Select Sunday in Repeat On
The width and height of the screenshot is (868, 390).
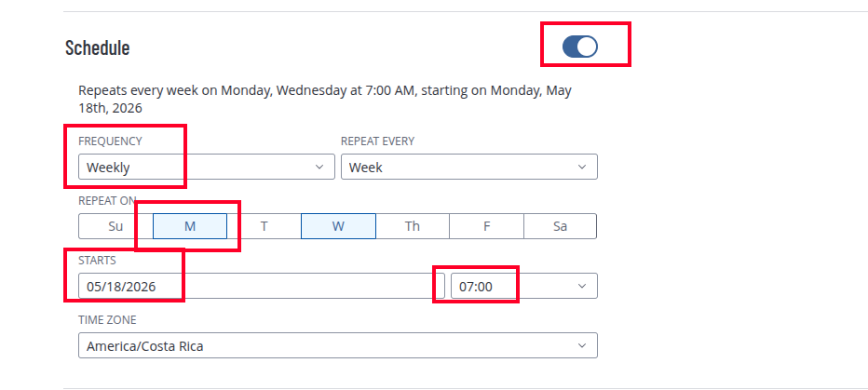pos(115,226)
